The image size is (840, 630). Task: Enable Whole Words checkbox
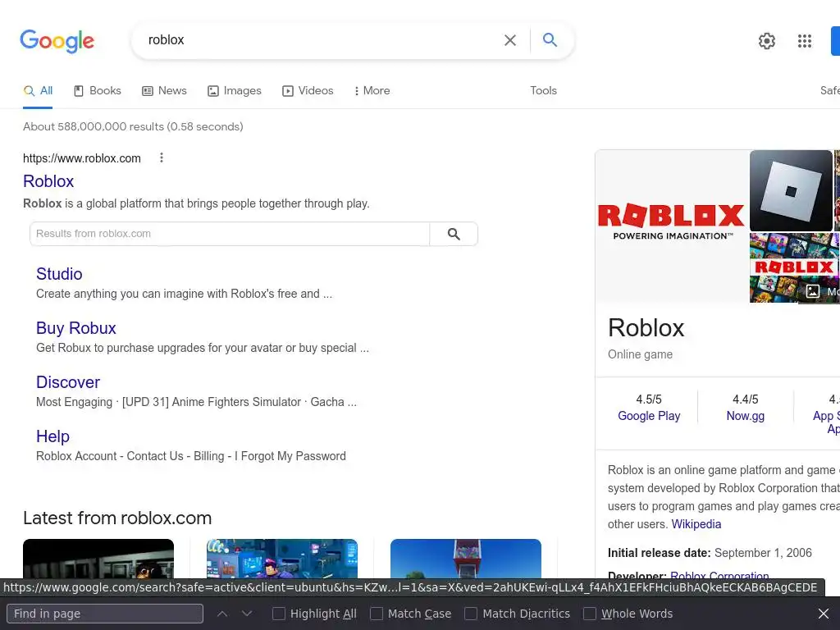[589, 614]
